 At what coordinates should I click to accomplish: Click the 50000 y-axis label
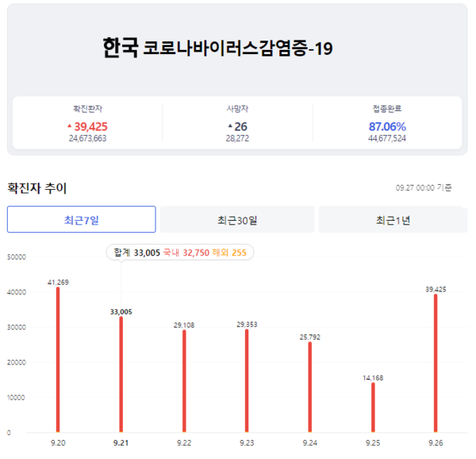pos(17,257)
